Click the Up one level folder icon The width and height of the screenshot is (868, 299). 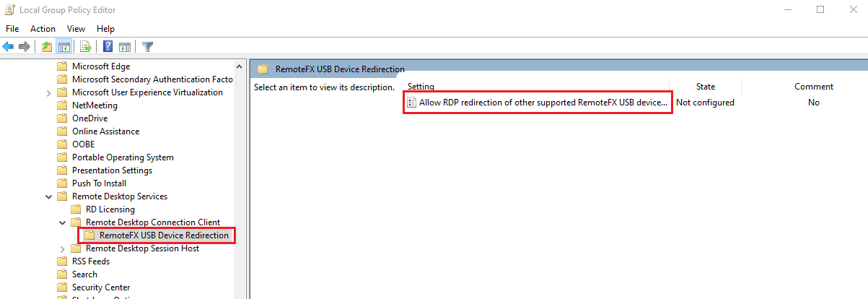coord(47,47)
